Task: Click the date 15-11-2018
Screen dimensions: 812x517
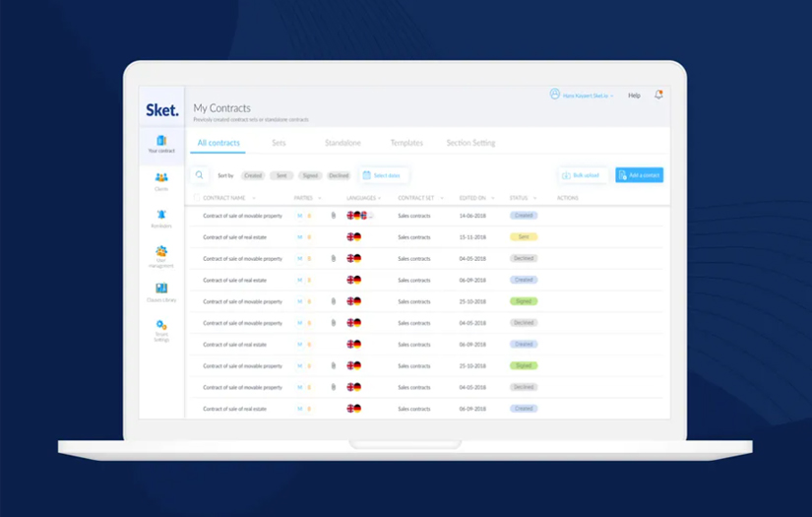Action: pos(472,237)
